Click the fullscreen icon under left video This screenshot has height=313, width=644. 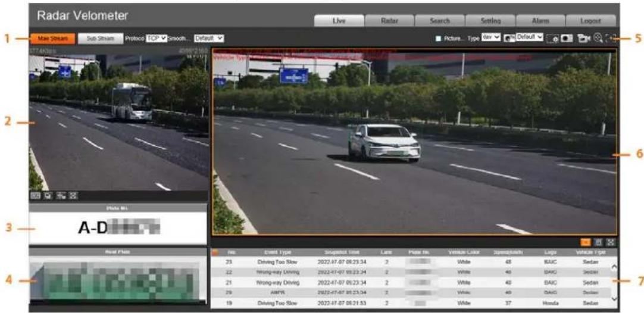coord(74,196)
